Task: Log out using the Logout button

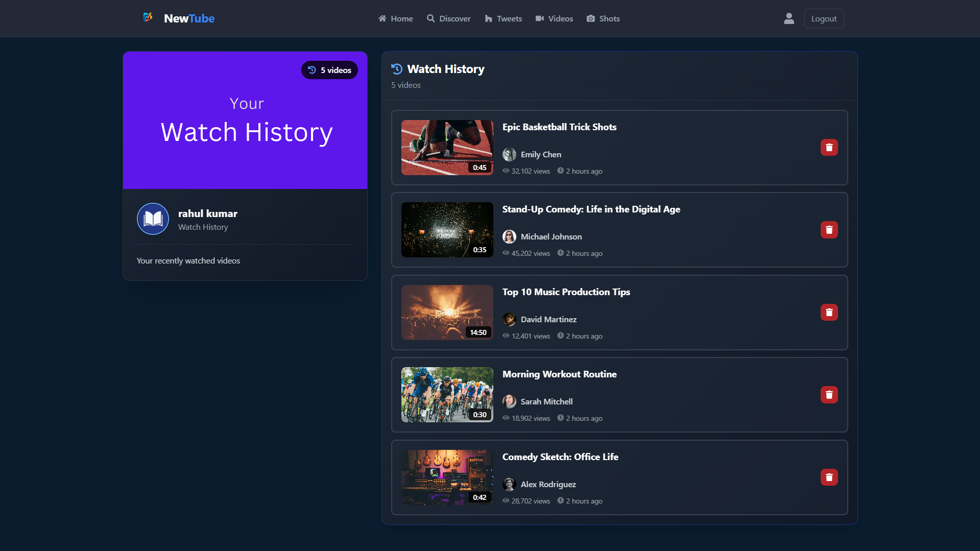Action: point(824,19)
